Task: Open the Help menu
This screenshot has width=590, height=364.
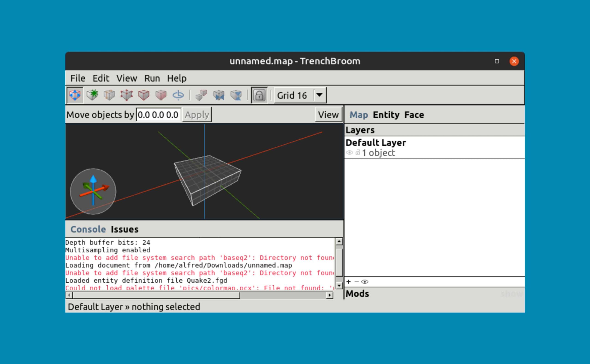Action: coord(177,78)
